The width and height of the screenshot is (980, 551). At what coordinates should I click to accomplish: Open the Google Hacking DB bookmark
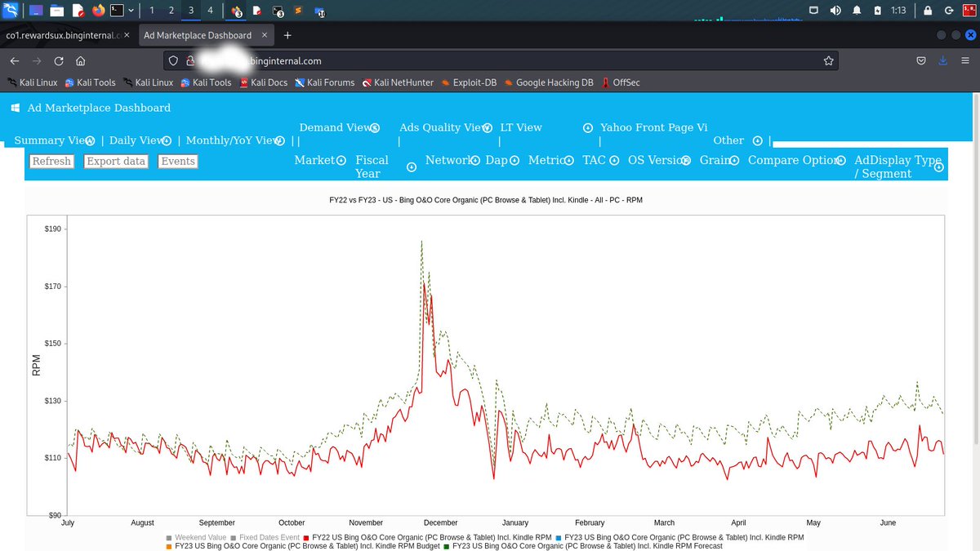[550, 82]
